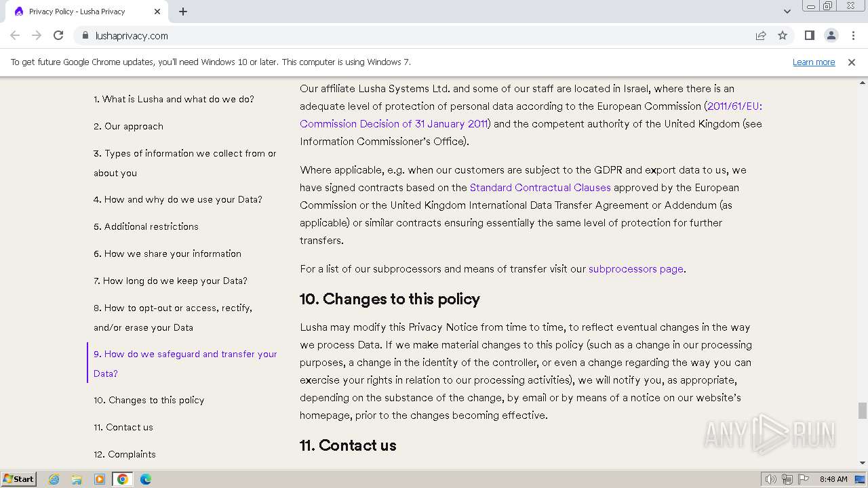Viewport: 868px width, 488px height.
Task: Jump to 10. Changes to this policy
Action: click(x=149, y=400)
